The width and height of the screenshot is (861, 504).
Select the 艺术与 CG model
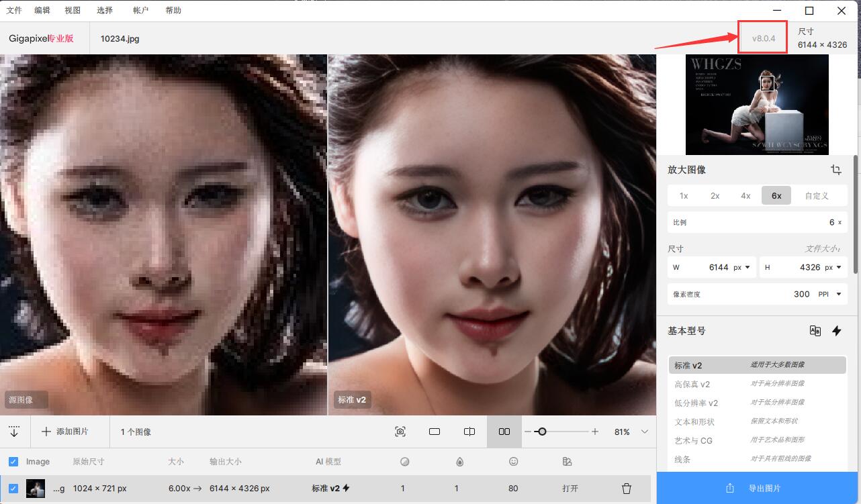click(758, 440)
